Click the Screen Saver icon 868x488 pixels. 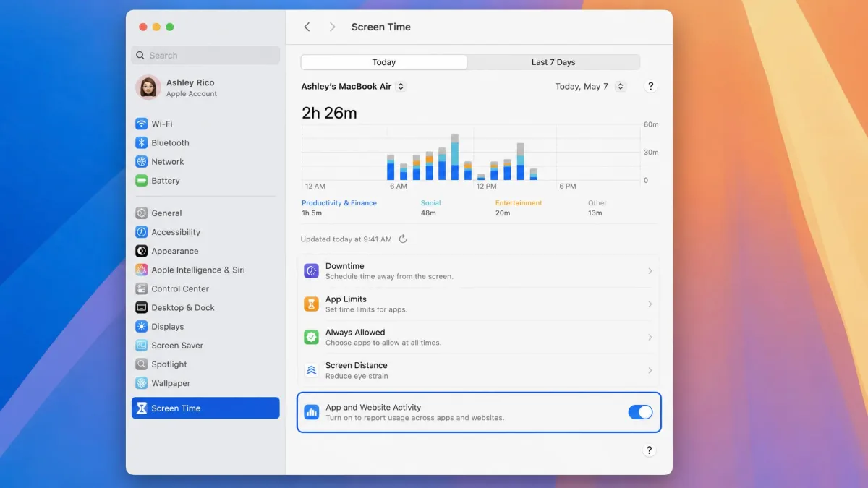(x=142, y=345)
